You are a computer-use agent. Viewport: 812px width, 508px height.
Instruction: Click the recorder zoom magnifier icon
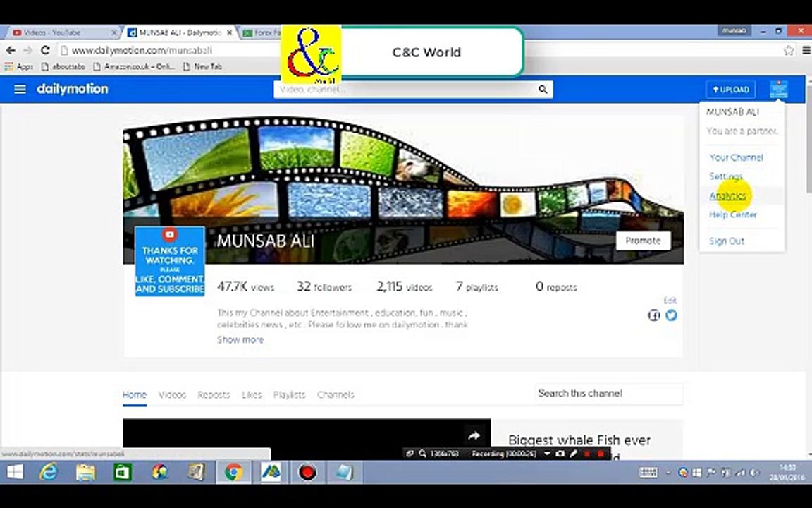tap(423, 454)
